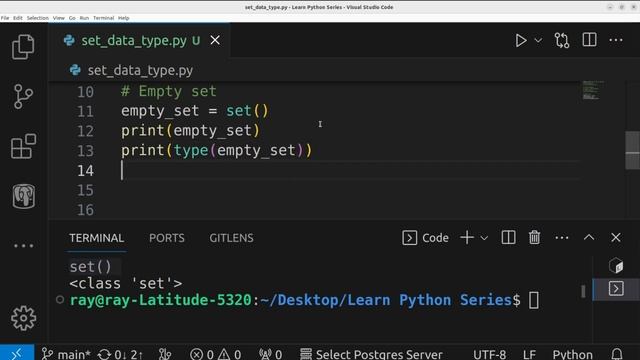The height and width of the screenshot is (360, 640).
Task: Click the set() output line in terminal
Action: coord(90,267)
